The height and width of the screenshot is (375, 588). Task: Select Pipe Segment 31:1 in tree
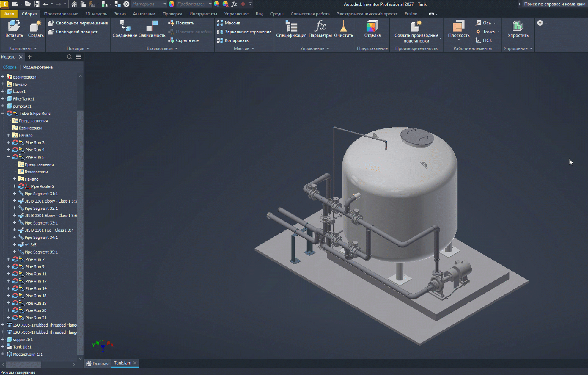[41, 194]
